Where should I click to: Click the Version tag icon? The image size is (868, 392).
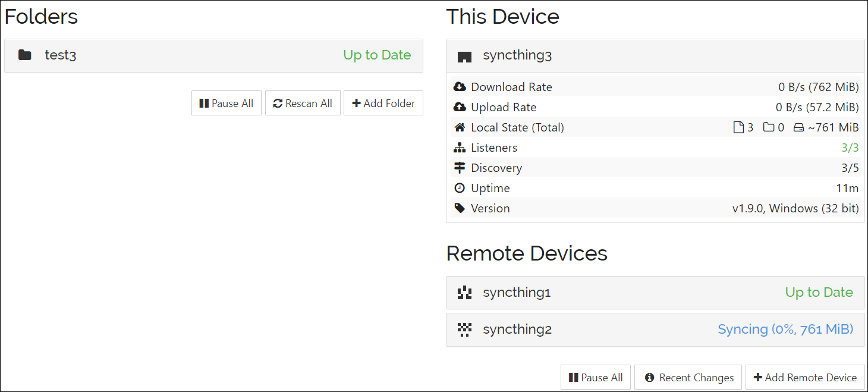pos(460,208)
